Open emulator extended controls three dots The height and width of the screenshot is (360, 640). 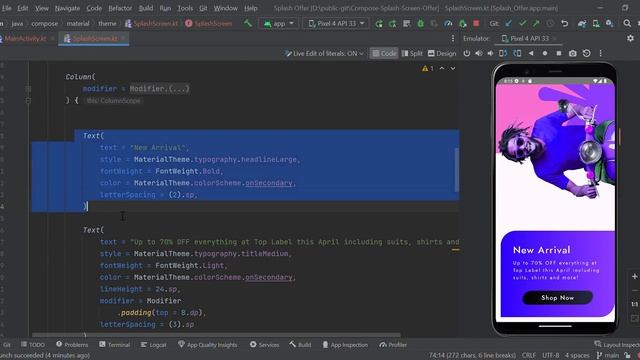[x=600, y=53]
